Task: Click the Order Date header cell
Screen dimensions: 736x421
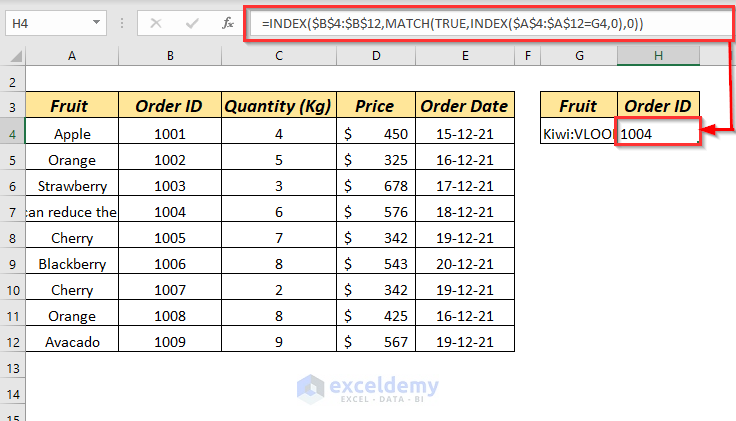Action: [x=464, y=106]
